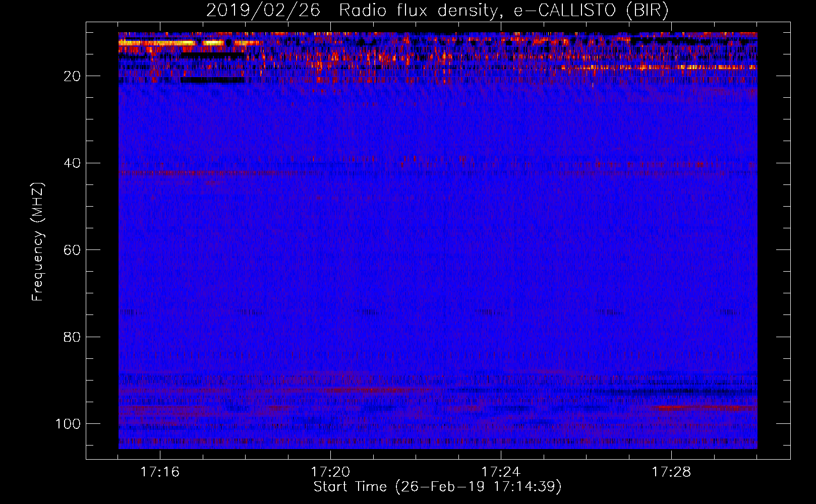Click the 17:28 time tick label
This screenshot has height=504, width=816.
pyautogui.click(x=671, y=472)
